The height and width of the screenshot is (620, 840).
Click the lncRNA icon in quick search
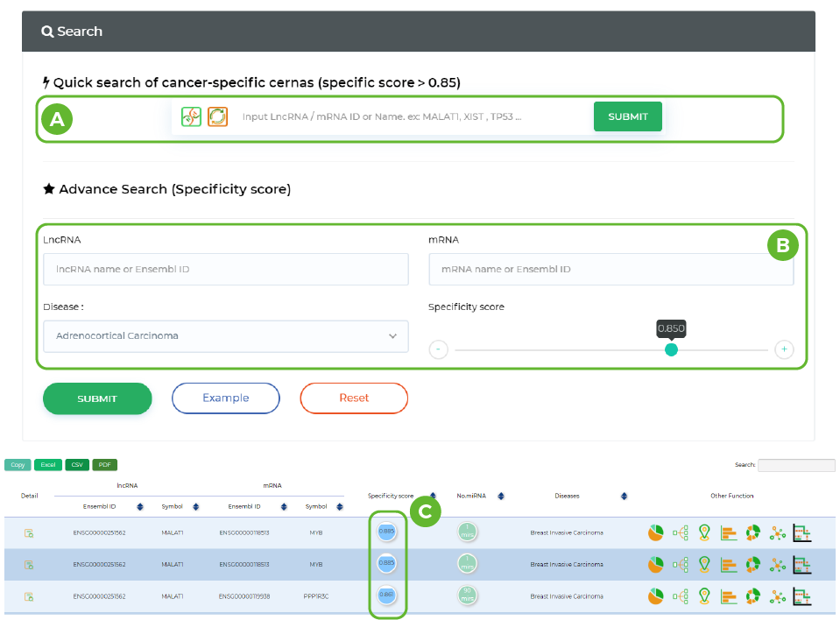pyautogui.click(x=192, y=116)
